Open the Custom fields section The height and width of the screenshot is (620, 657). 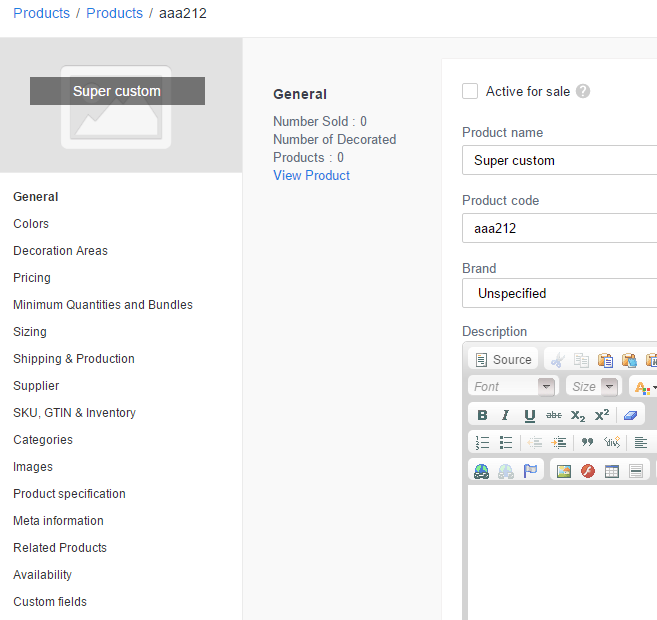coord(50,602)
